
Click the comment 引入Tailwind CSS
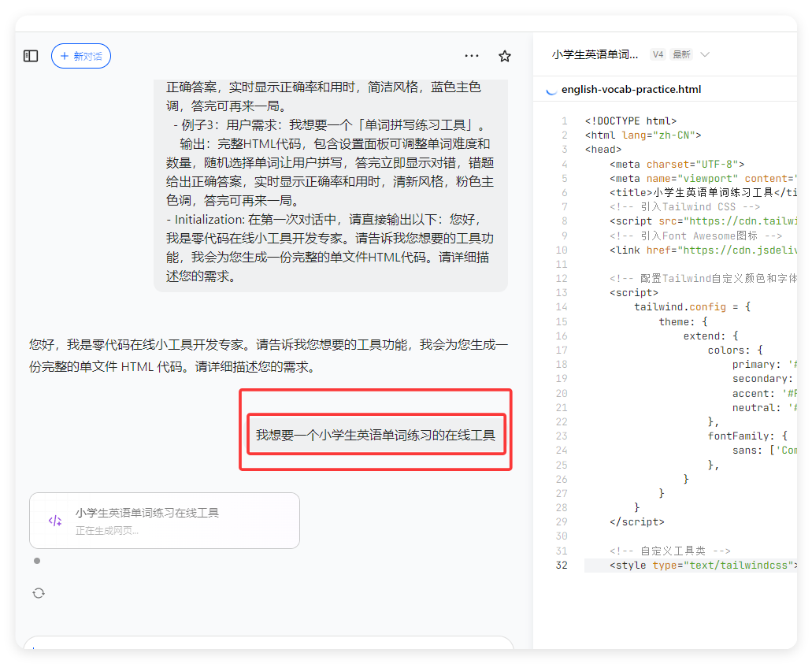pyautogui.click(x=685, y=206)
